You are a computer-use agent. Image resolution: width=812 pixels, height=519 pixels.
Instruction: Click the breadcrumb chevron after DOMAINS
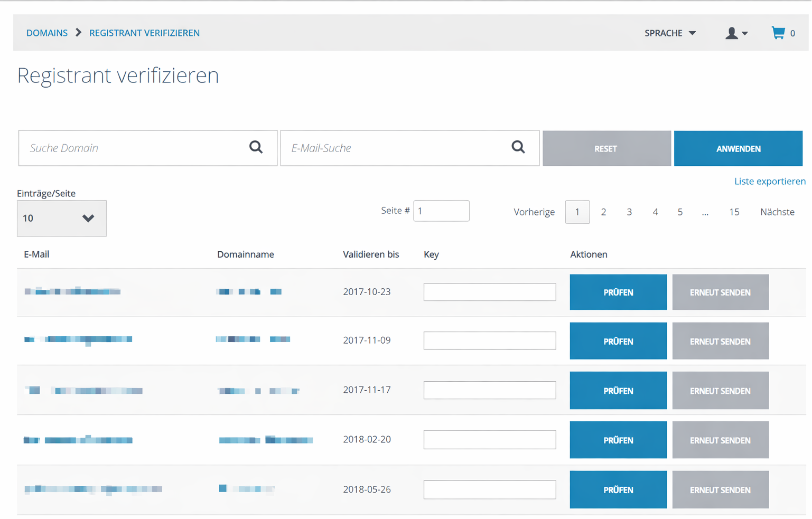79,33
